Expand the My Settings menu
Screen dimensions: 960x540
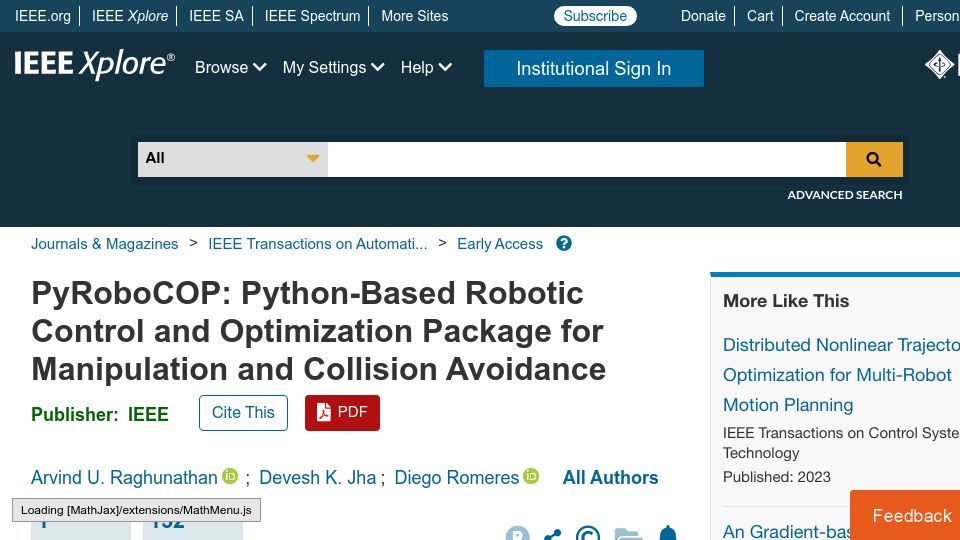pos(333,67)
